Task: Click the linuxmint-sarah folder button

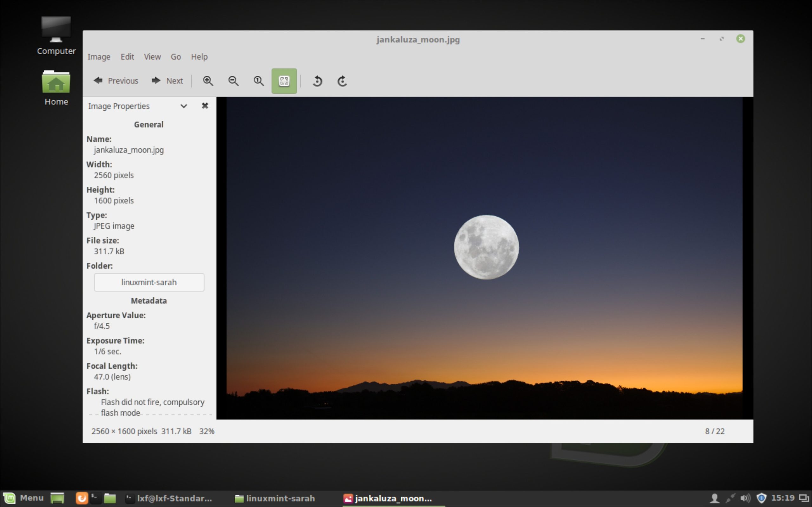Action: tap(149, 282)
